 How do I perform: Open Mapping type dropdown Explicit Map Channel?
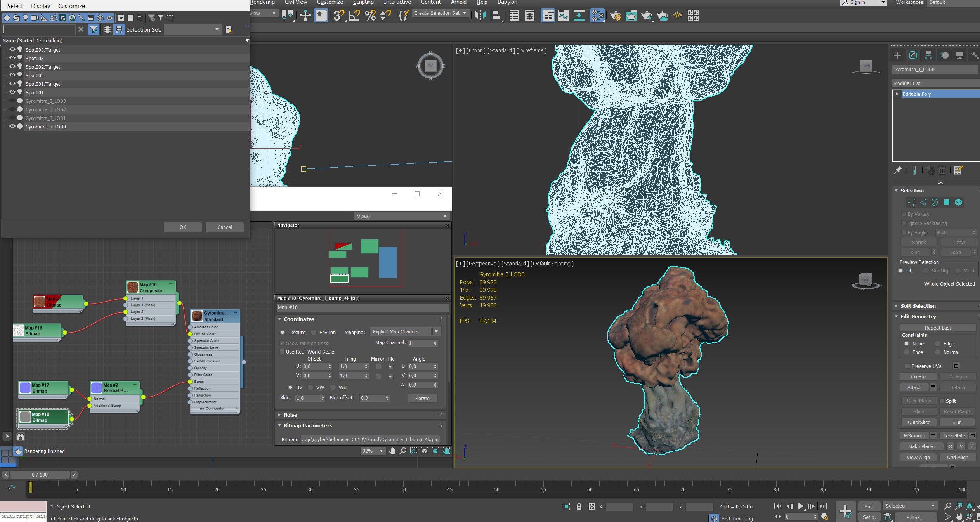pyautogui.click(x=405, y=331)
